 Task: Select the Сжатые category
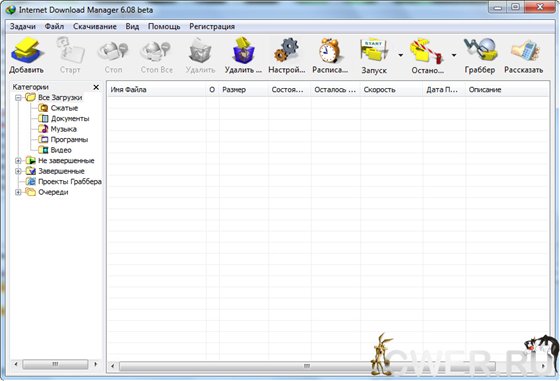pos(64,108)
